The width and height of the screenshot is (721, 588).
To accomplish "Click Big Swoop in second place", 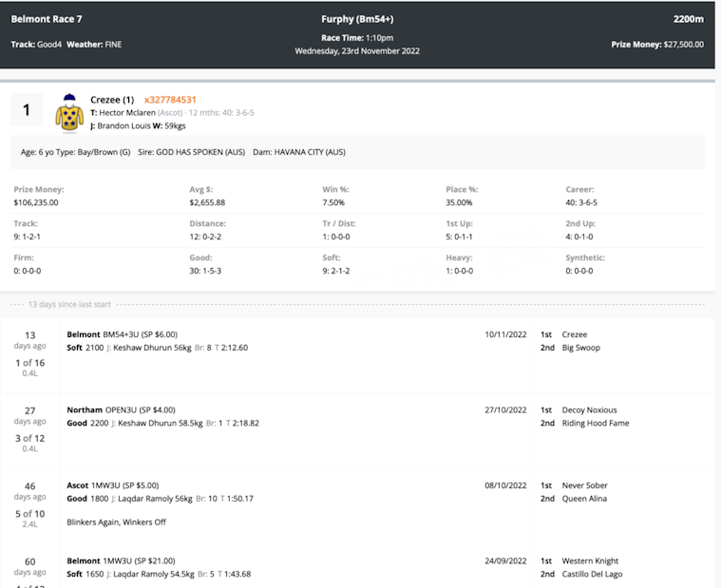I will pos(581,348).
